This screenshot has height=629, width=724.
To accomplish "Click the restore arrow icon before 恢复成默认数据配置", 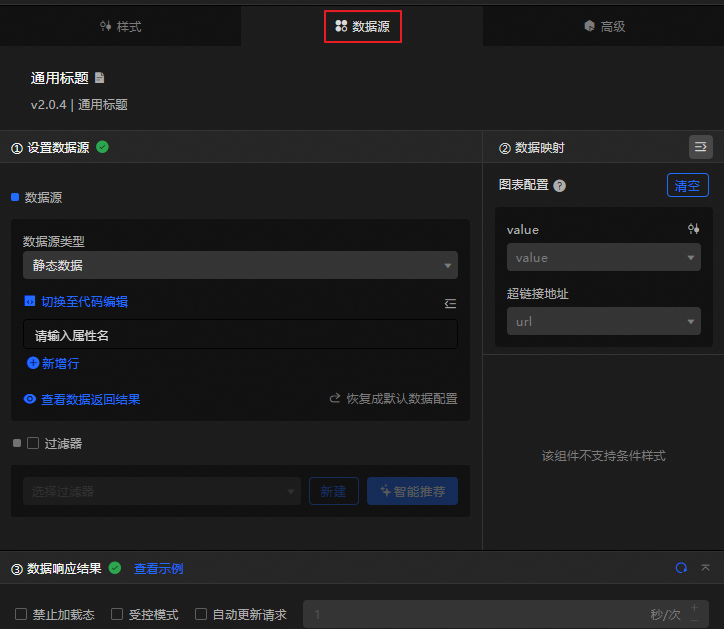I will [x=335, y=398].
